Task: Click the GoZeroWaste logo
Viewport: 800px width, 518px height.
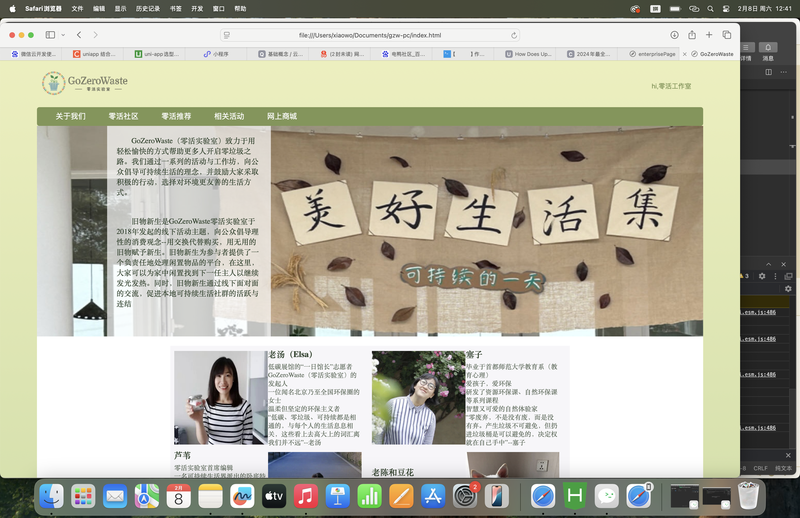Action: 85,83
